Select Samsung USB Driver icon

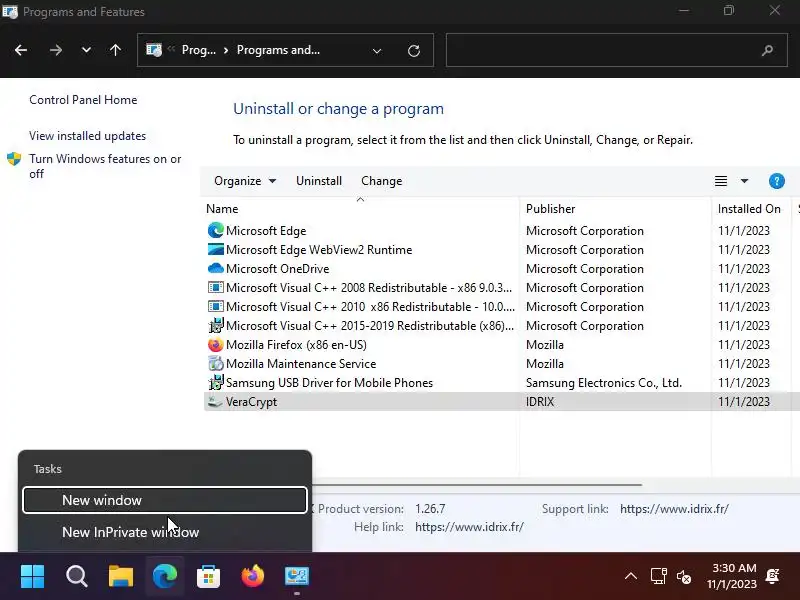216,383
